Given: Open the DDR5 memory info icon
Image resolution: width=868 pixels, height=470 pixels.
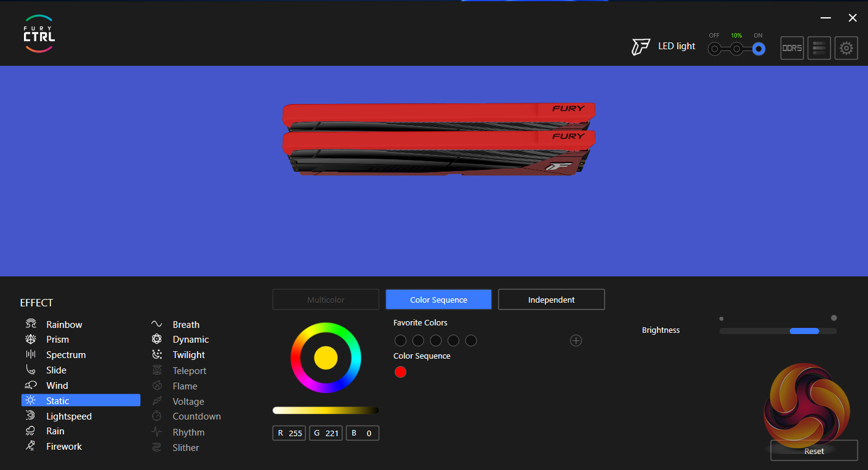Looking at the screenshot, I should 792,48.
